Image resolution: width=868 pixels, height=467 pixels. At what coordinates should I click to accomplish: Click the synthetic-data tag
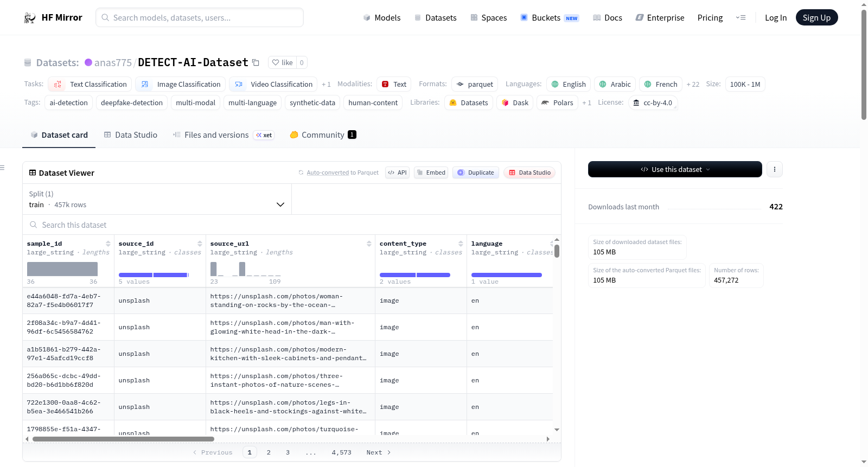312,103
